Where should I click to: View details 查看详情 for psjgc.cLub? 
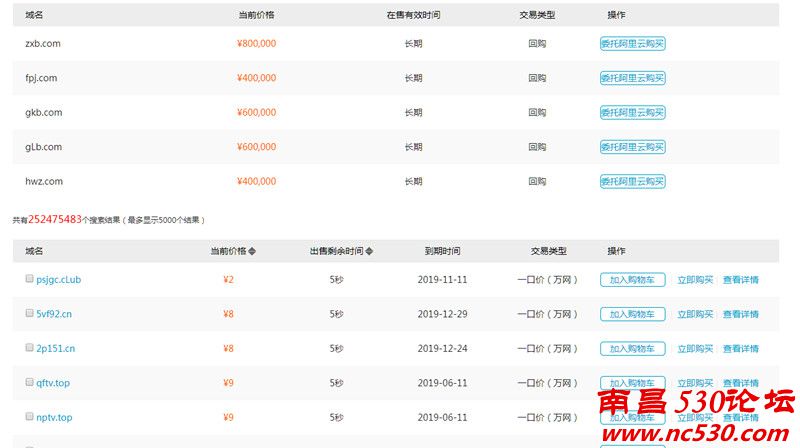[740, 280]
